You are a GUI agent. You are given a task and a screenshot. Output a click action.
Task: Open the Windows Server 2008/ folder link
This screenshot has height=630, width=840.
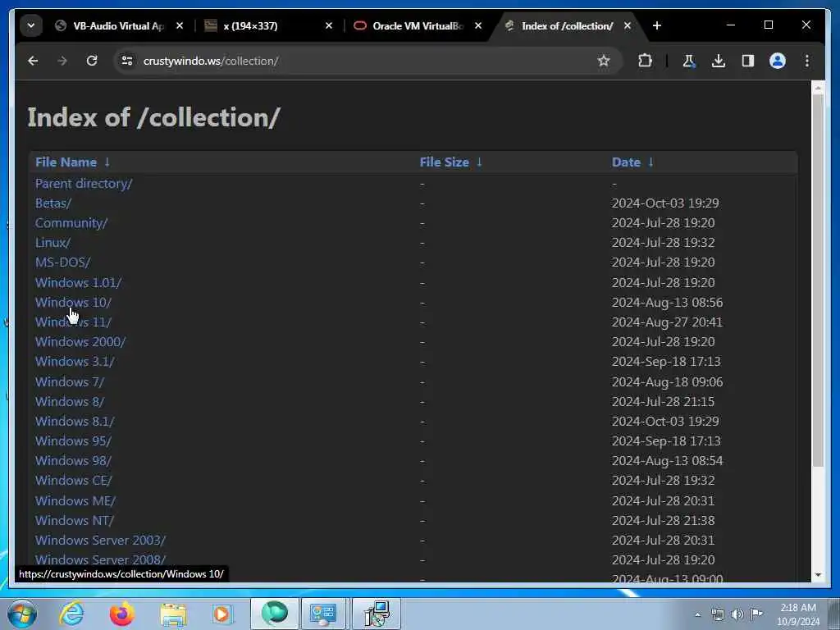[101, 559]
